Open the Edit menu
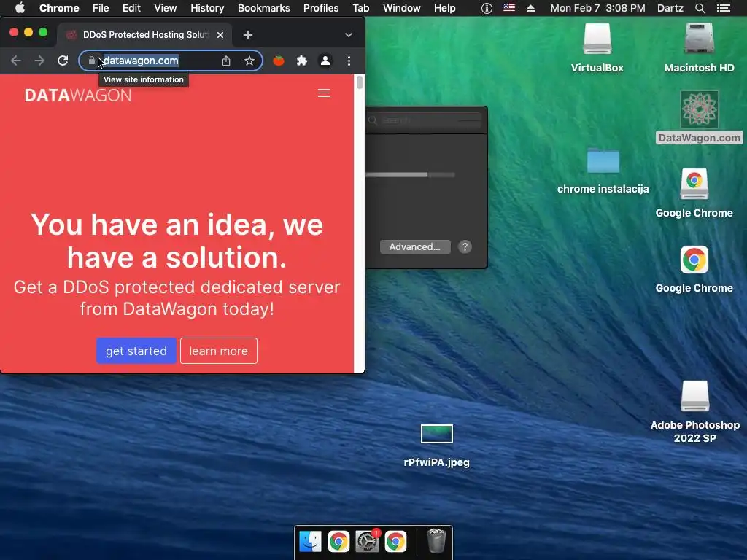The height and width of the screenshot is (560, 747). click(x=131, y=8)
